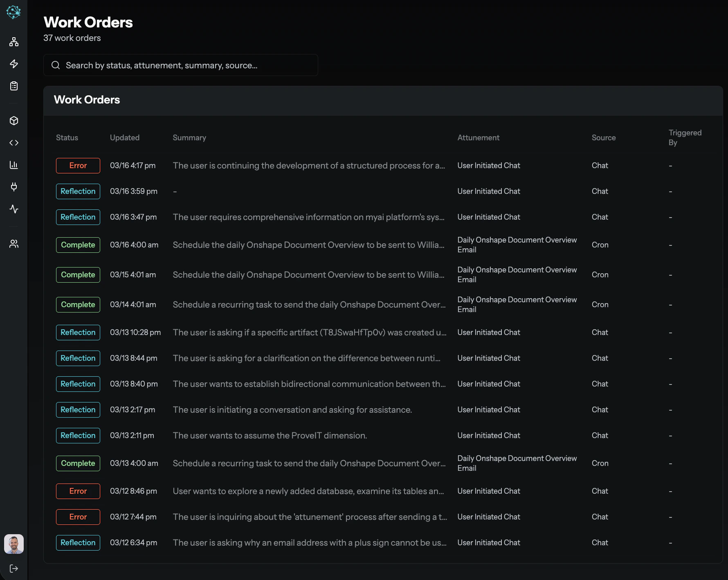Open the activity pulse monitoring icon
728x580 pixels.
pos(14,209)
